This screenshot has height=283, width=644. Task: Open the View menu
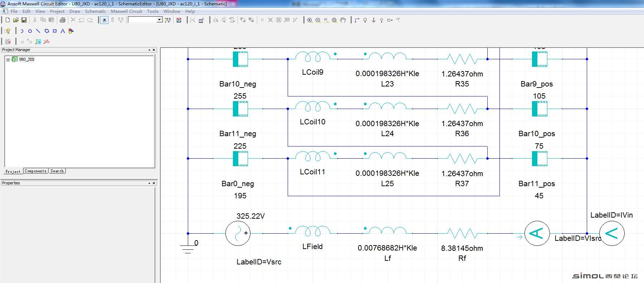(x=40, y=11)
